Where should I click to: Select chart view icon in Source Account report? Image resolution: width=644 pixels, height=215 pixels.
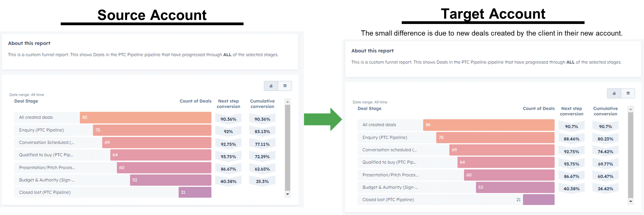[x=271, y=86]
